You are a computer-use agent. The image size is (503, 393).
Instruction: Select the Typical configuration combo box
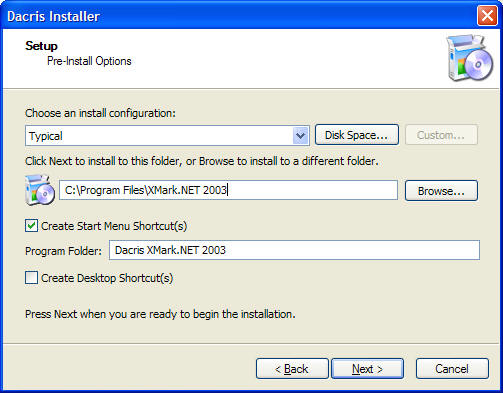(x=167, y=135)
